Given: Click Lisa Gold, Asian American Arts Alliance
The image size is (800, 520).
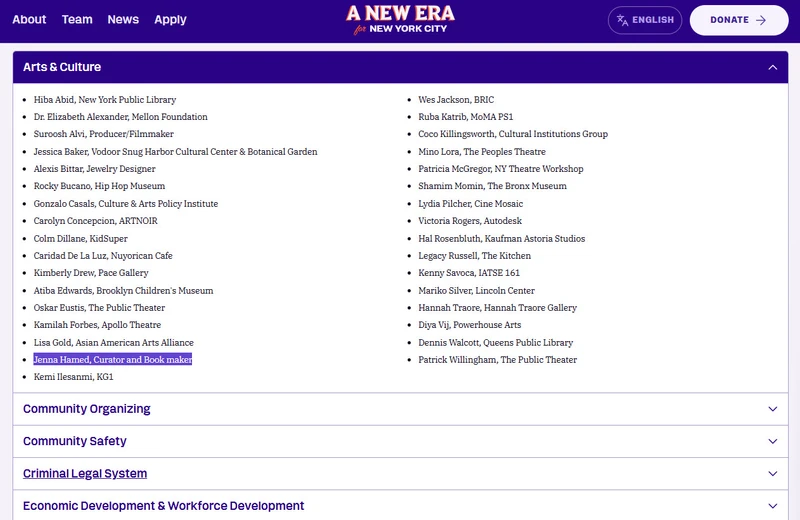Looking at the screenshot, I should pyautogui.click(x=114, y=342).
